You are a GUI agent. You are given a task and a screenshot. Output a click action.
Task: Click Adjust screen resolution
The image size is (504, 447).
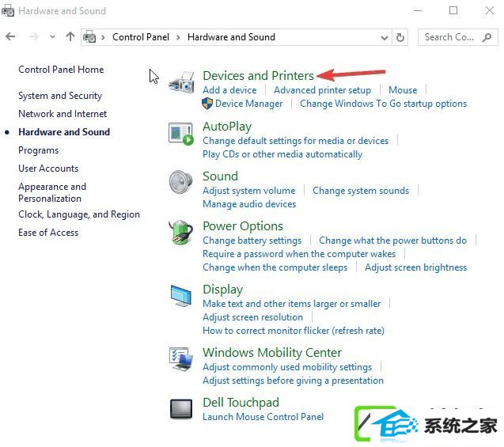click(x=252, y=317)
